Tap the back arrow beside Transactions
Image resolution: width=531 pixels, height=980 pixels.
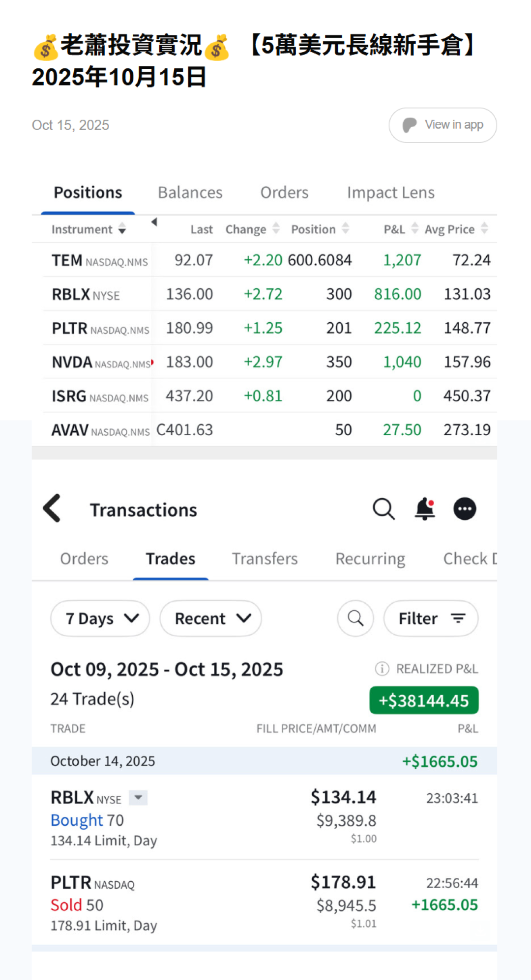(x=52, y=508)
